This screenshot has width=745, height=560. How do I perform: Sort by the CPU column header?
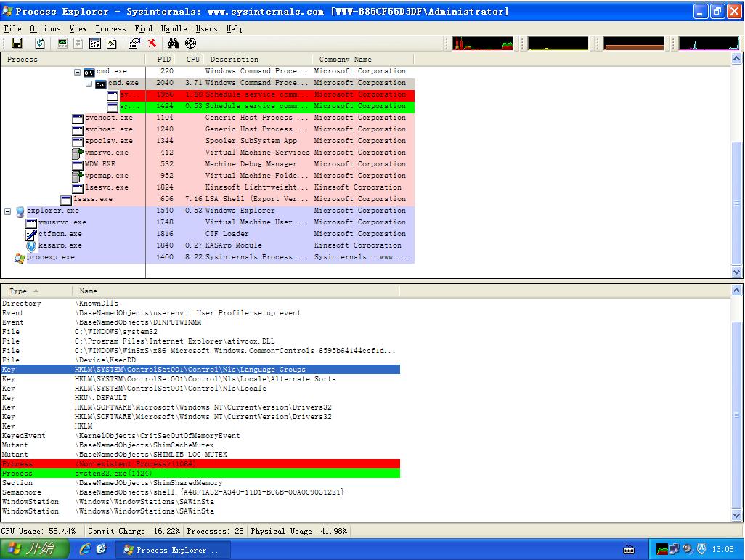pyautogui.click(x=189, y=60)
